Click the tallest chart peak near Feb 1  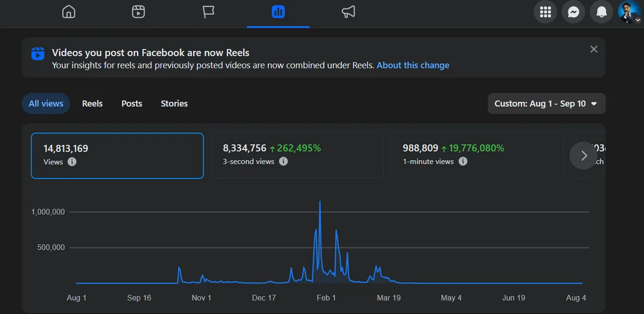click(x=320, y=202)
